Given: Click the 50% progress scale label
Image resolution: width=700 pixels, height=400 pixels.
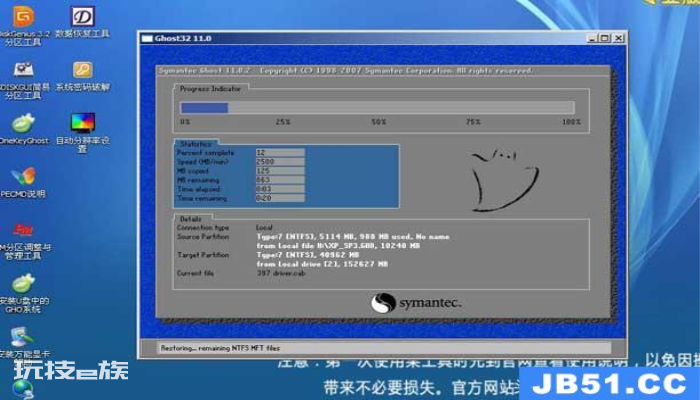Looking at the screenshot, I should click(379, 122).
